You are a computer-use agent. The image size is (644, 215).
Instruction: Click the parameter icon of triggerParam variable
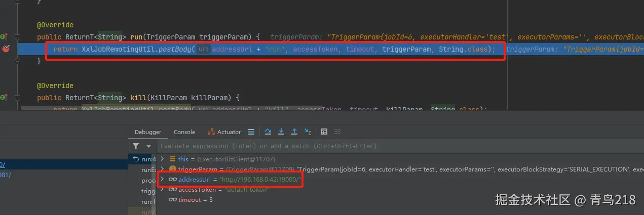click(x=172, y=169)
